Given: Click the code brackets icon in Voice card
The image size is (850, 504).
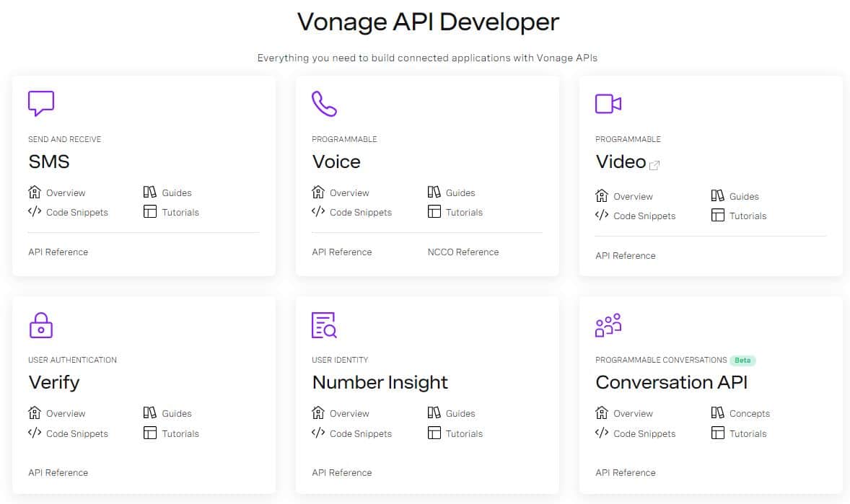Looking at the screenshot, I should pos(318,211).
